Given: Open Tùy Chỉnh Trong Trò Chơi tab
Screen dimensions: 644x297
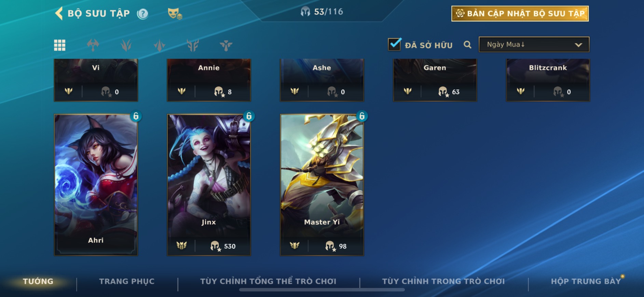Looking at the screenshot, I should coord(443,281).
